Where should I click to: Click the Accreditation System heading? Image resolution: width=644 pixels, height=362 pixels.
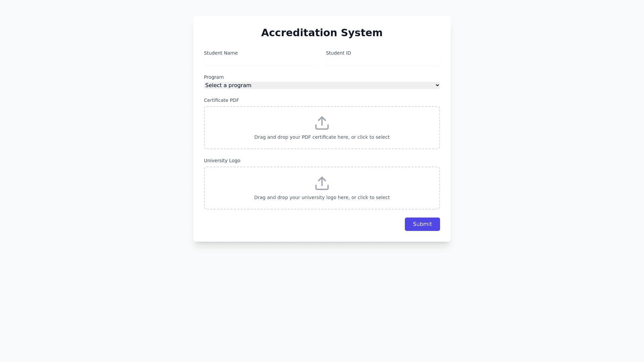tap(322, 33)
